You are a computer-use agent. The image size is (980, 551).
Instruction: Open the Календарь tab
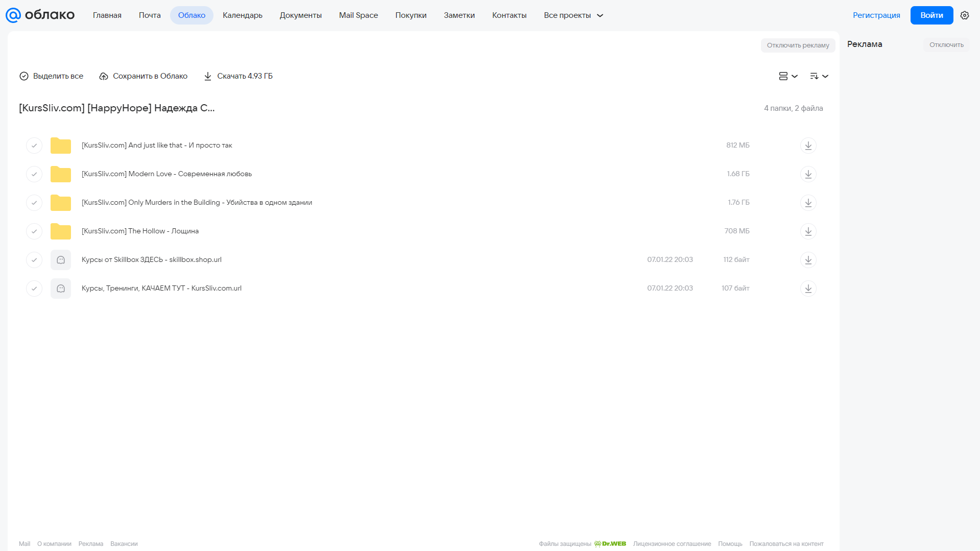click(x=243, y=15)
